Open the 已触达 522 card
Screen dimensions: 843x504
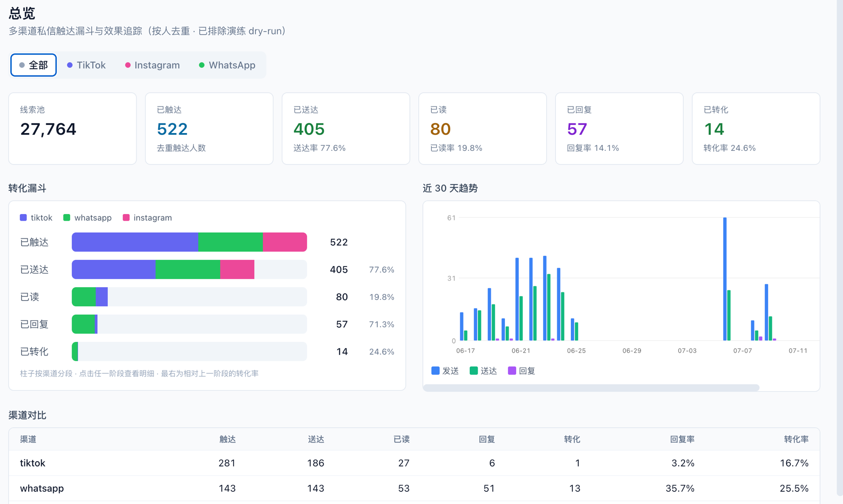(209, 128)
